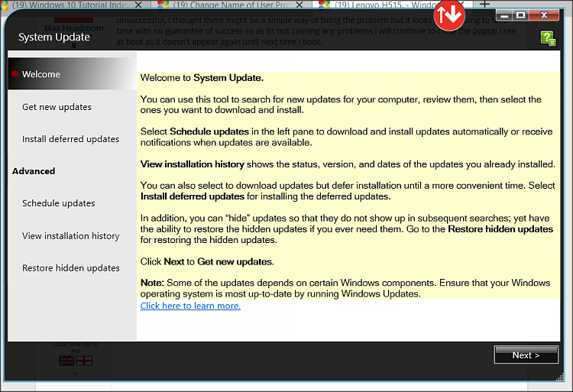Click the Next button
Image resolution: width=573 pixels, height=392 pixels.
(x=526, y=355)
